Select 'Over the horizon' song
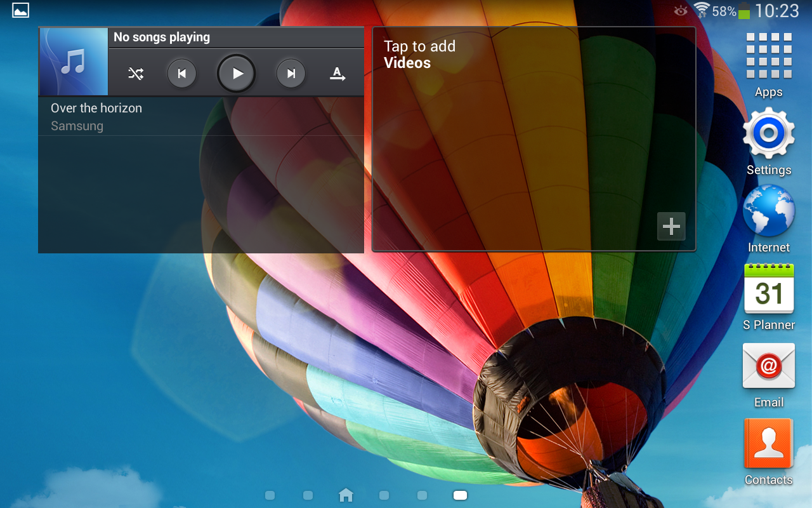The image size is (812, 508). pyautogui.click(x=96, y=116)
